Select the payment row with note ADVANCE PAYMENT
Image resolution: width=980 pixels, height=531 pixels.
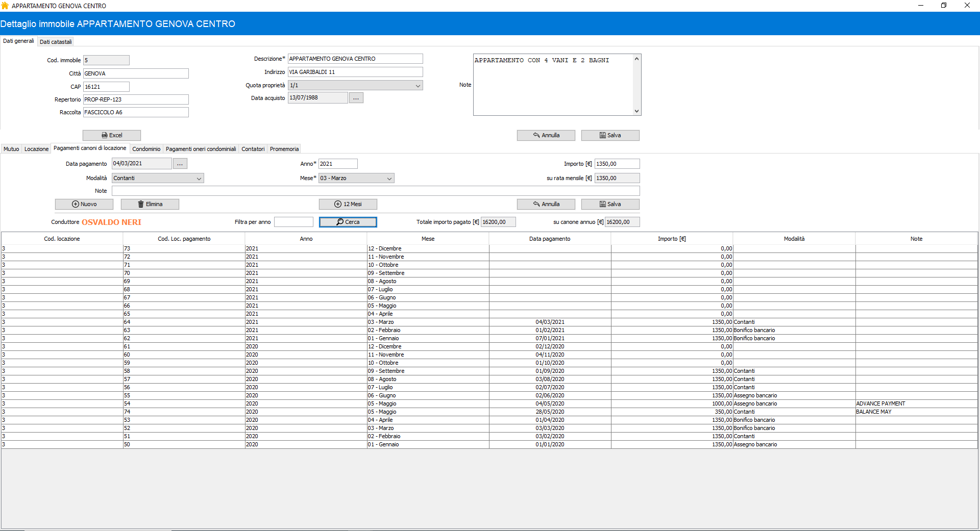(550, 403)
